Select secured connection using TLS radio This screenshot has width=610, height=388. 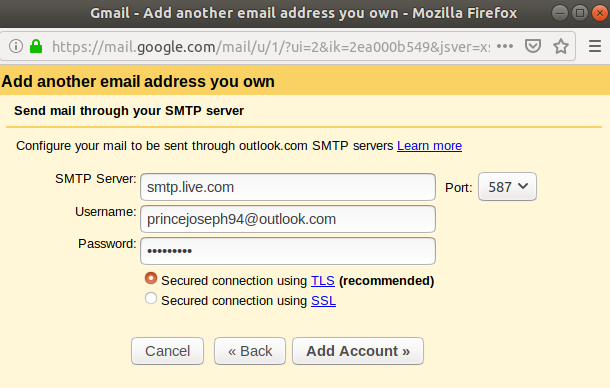click(x=151, y=278)
